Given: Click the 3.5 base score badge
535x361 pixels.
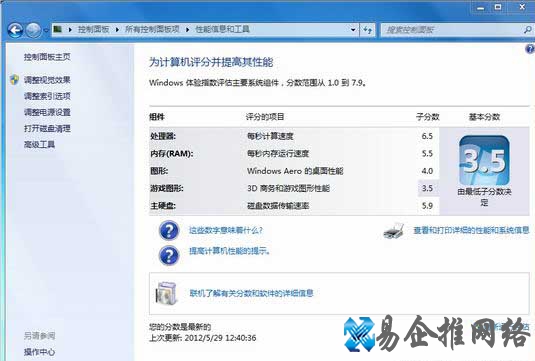Looking at the screenshot, I should click(x=484, y=160).
